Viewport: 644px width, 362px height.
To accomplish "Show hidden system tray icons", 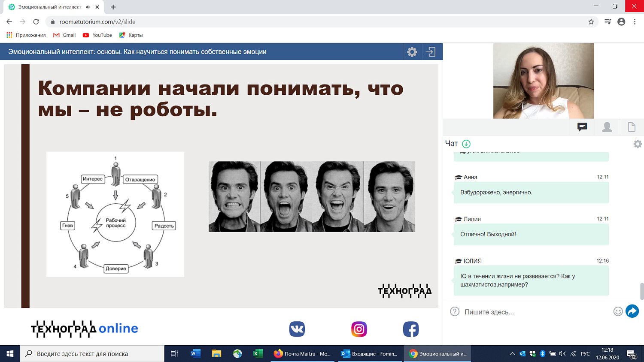I will point(512,354).
